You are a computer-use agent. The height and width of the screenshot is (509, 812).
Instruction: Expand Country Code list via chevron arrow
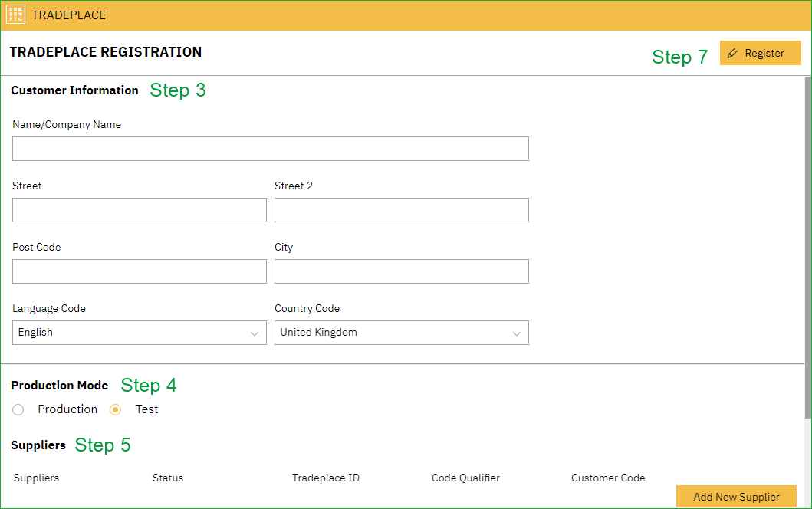517,333
